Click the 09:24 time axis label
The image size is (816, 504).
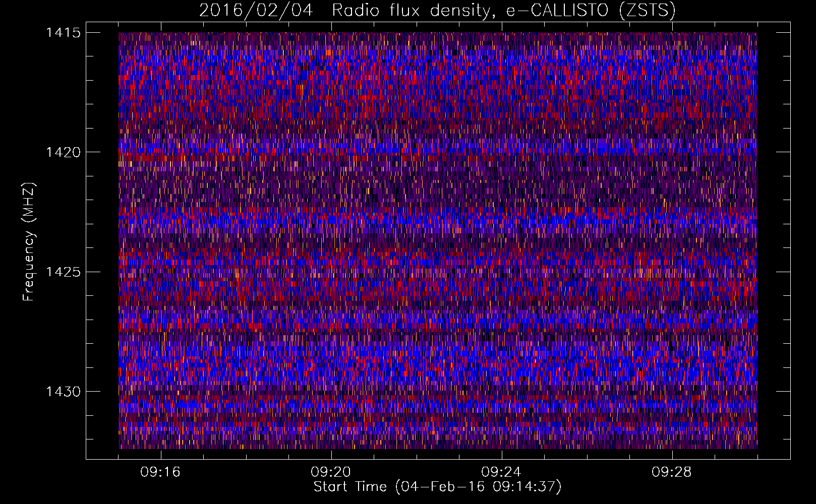tap(501, 472)
